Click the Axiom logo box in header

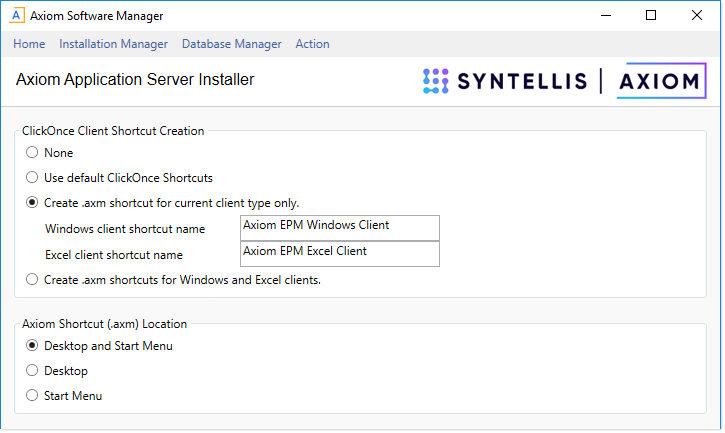(x=660, y=81)
